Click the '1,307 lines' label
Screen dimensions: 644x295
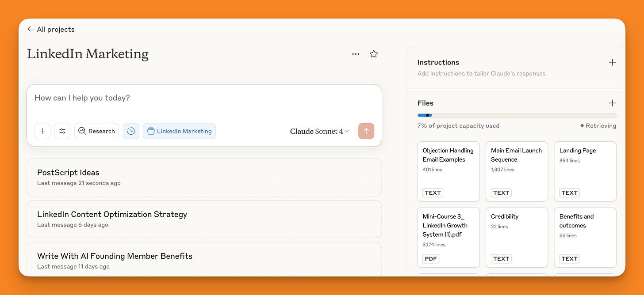point(503,170)
